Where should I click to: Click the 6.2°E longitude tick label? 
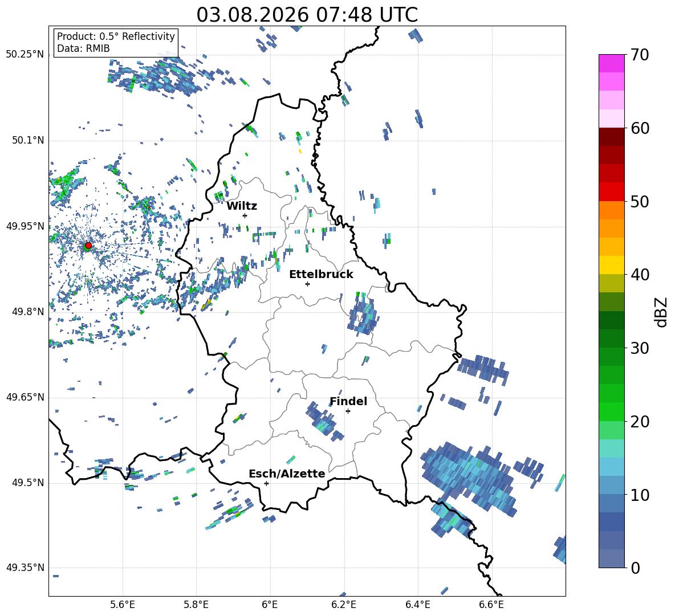344,605
